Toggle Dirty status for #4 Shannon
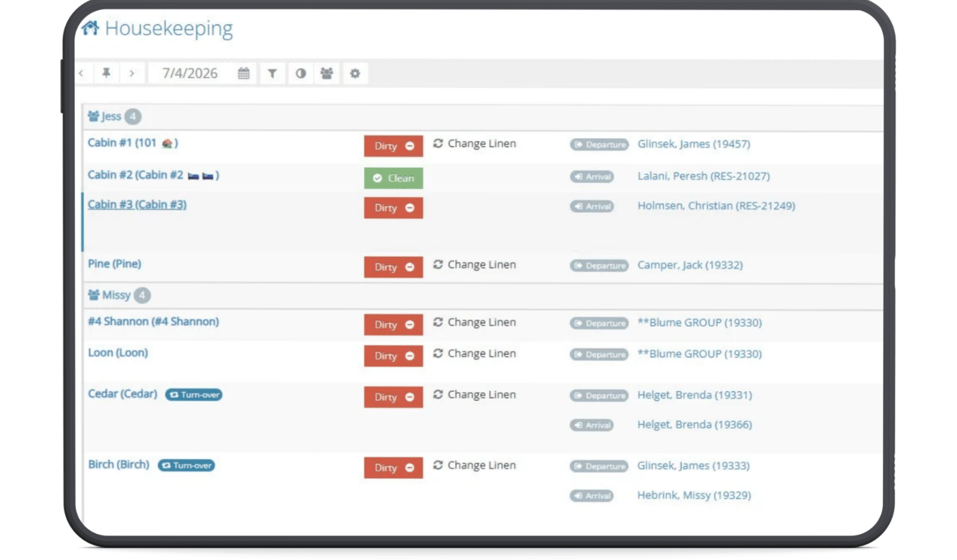This screenshot has width=957, height=560. pos(394,325)
